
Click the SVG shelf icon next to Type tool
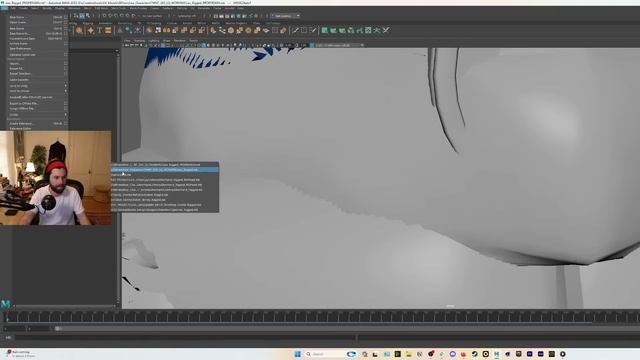[x=108, y=30]
